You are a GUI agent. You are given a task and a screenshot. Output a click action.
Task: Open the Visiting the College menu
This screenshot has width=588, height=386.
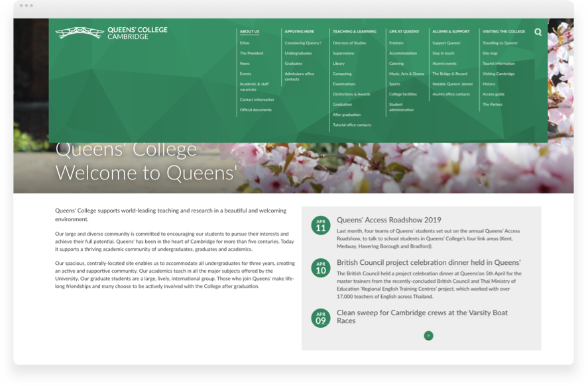(x=504, y=31)
